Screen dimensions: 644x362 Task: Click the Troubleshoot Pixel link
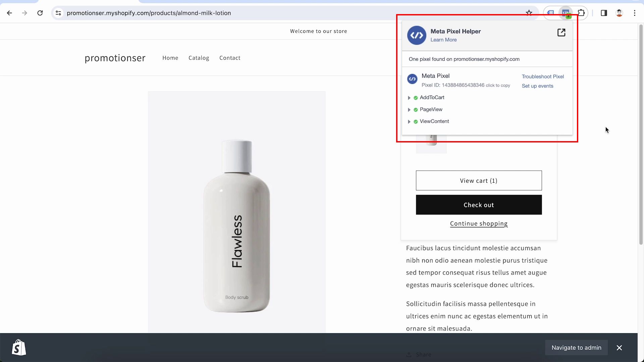[x=543, y=76]
